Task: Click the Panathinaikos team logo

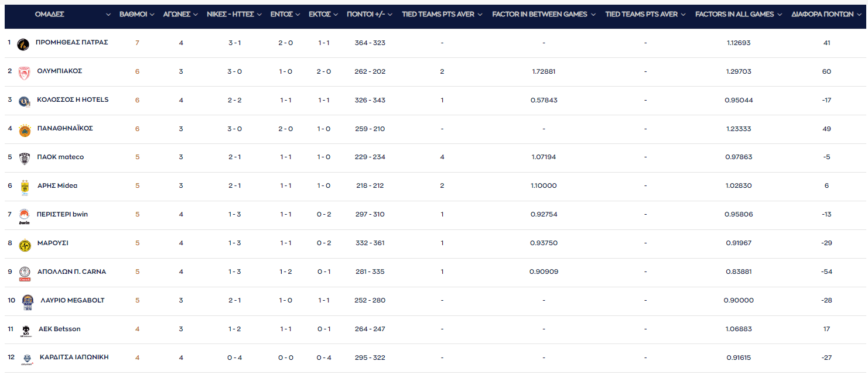Action: [25, 129]
